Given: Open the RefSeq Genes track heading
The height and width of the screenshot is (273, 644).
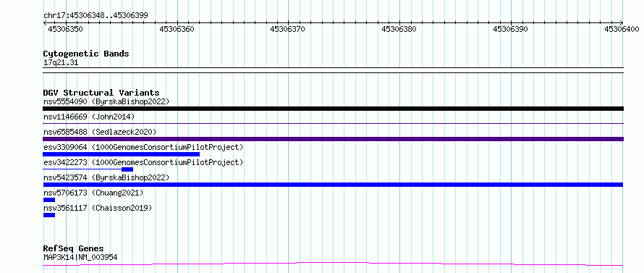Looking at the screenshot, I should 74,249.
